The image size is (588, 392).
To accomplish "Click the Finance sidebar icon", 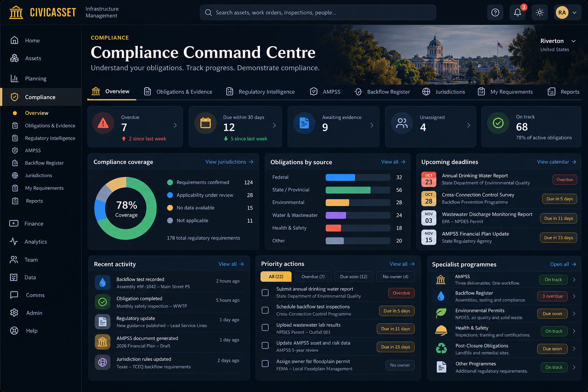I will (14, 224).
